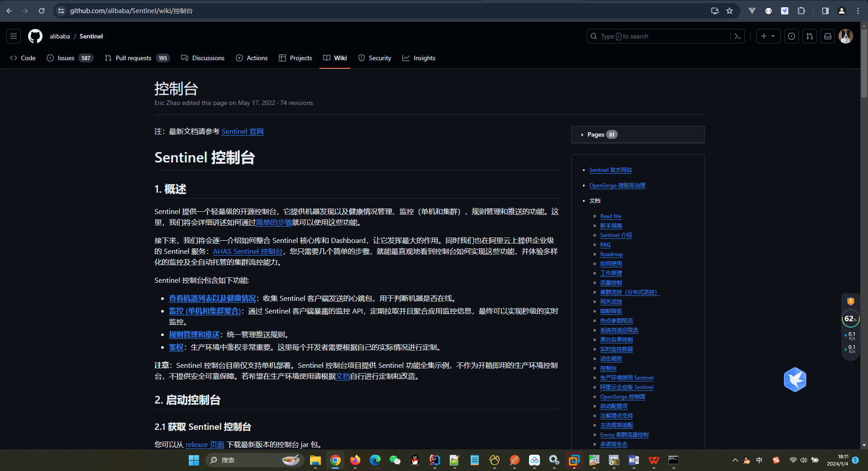This screenshot has width=868, height=471.
Task: Toggle the bookmark star for this page
Action: pyautogui.click(x=730, y=10)
